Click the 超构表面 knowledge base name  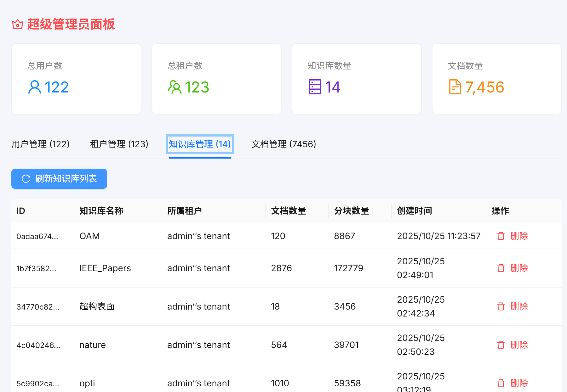point(97,306)
